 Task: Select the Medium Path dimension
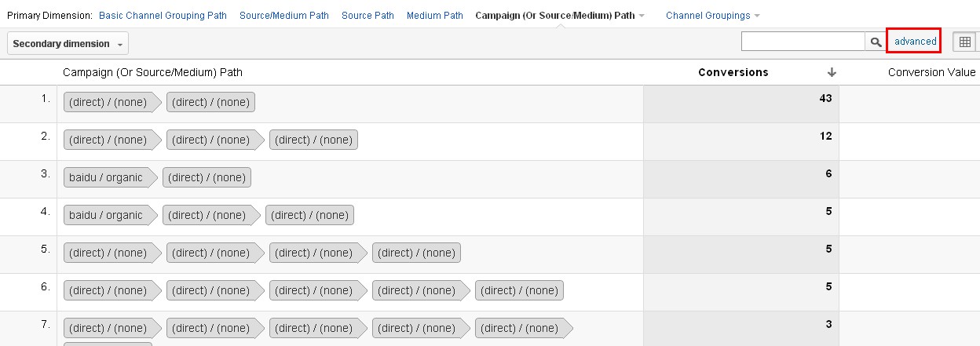tap(435, 16)
